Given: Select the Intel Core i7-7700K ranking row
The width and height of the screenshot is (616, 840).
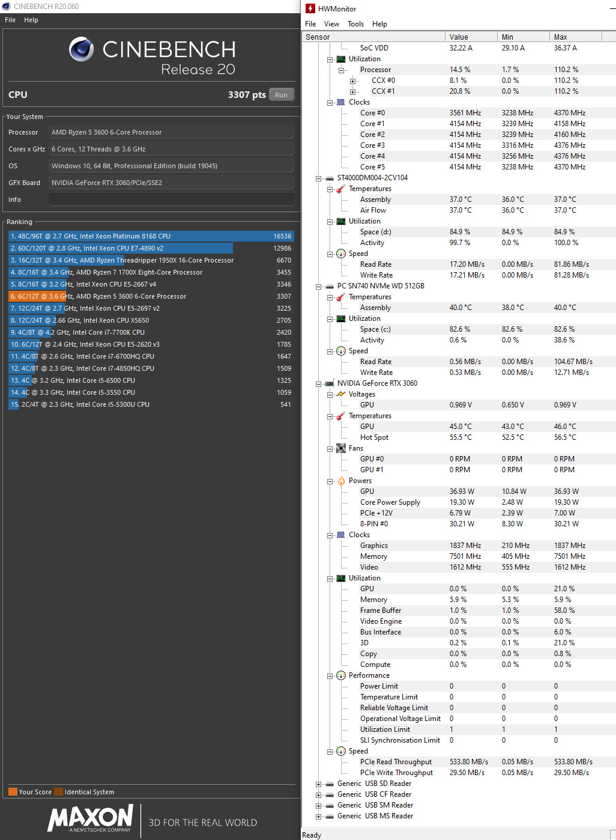Looking at the screenshot, I should tap(151, 332).
